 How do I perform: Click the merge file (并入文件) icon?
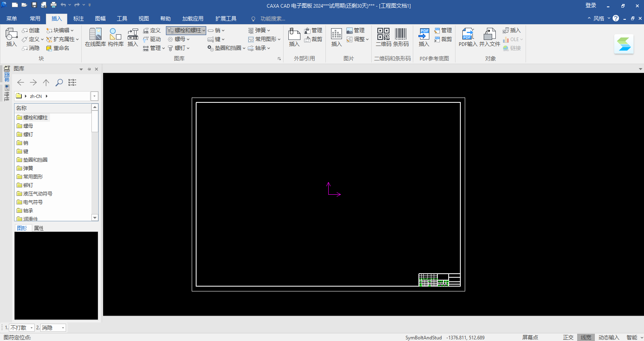tap(489, 37)
